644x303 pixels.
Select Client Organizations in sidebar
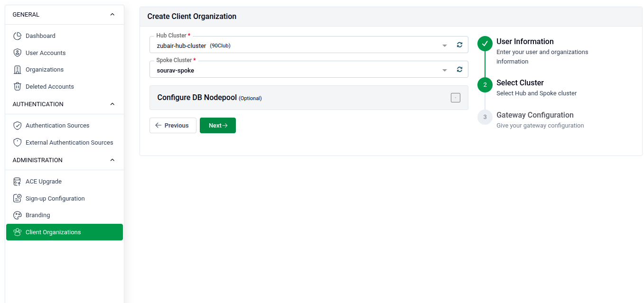(52, 232)
